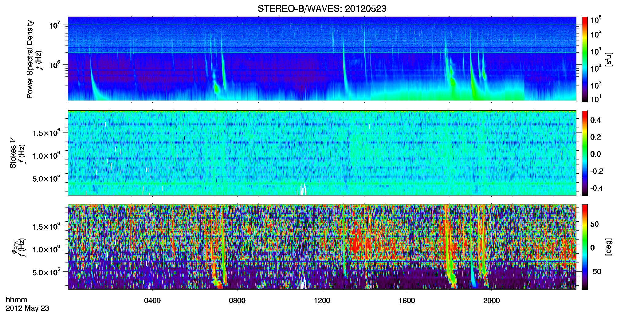This screenshot has height=332, width=644.
Task: Click the 5.0×10^5 tick of the Stokes V panel
Action: (46, 178)
